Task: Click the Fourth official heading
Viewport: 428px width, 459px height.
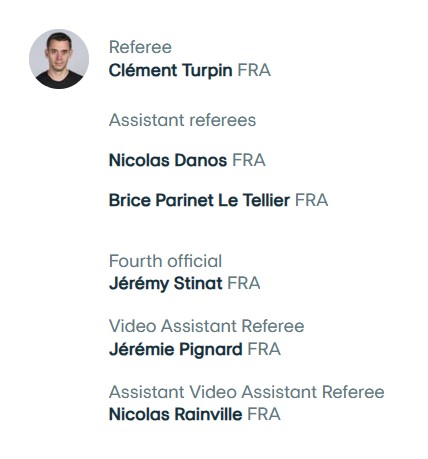Action: pos(165,261)
